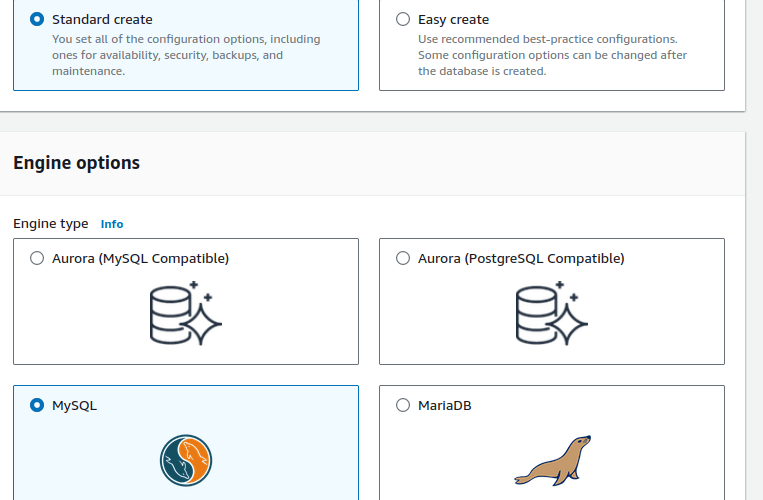Image resolution: width=763 pixels, height=500 pixels.
Task: Click the MariaDB label text
Action: 444,405
